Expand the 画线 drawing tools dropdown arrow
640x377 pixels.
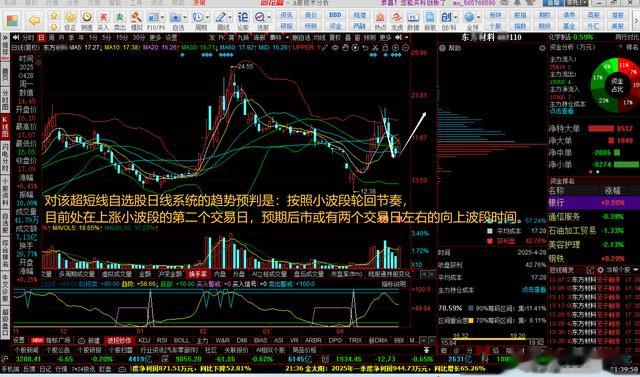tap(231, 18)
